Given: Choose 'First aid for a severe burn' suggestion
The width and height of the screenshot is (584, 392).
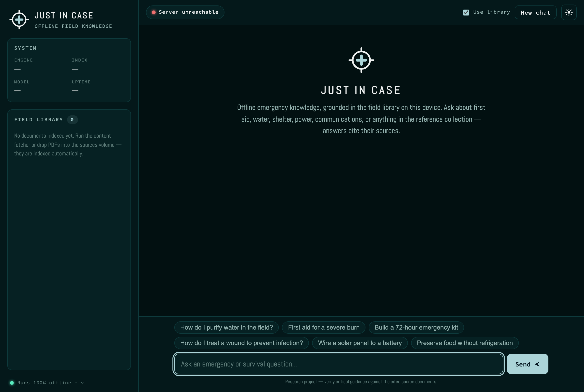Looking at the screenshot, I should click(x=323, y=328).
